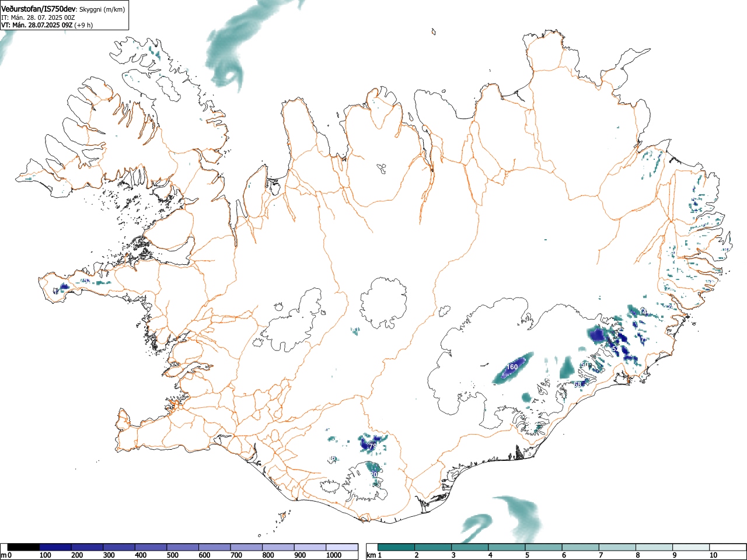
Task: Select the 200–300 m legend swatch
Action: pyautogui.click(x=88, y=547)
